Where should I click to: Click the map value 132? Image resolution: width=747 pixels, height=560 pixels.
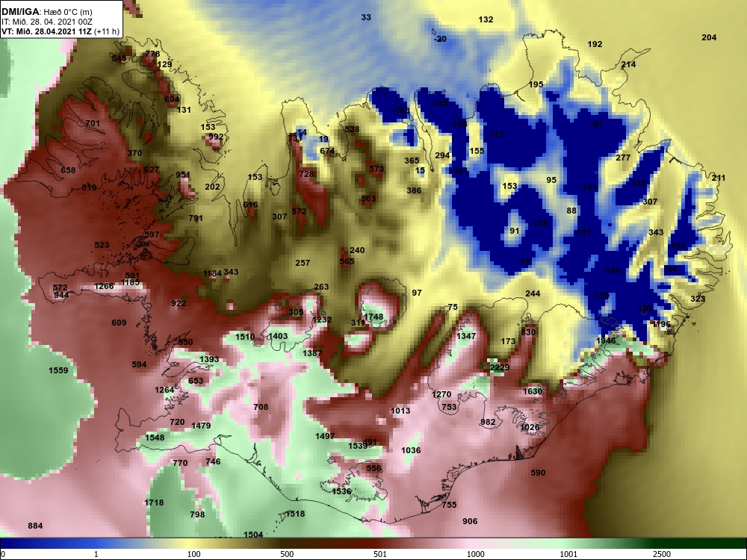click(486, 19)
